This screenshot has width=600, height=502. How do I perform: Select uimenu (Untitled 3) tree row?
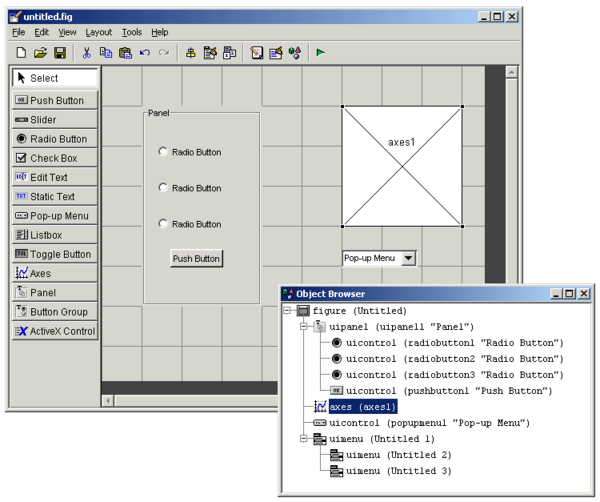pos(399,471)
